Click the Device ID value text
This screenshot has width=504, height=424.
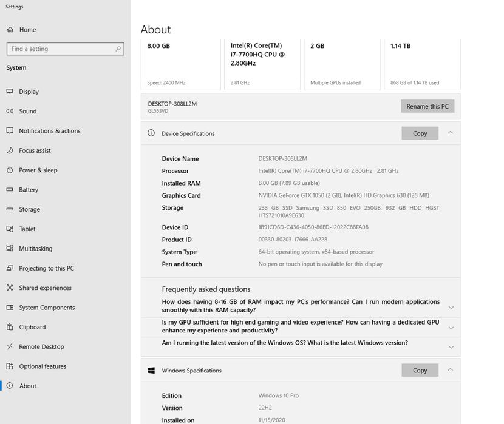click(313, 227)
